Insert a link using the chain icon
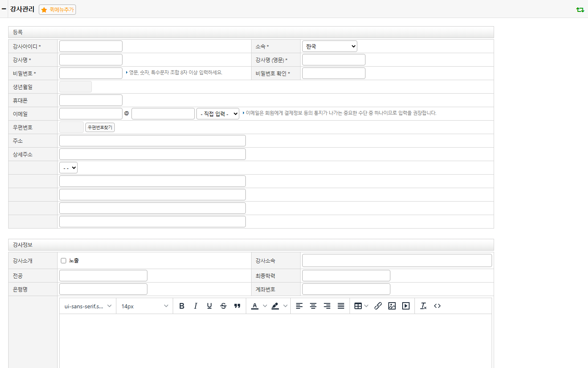 (x=378, y=306)
